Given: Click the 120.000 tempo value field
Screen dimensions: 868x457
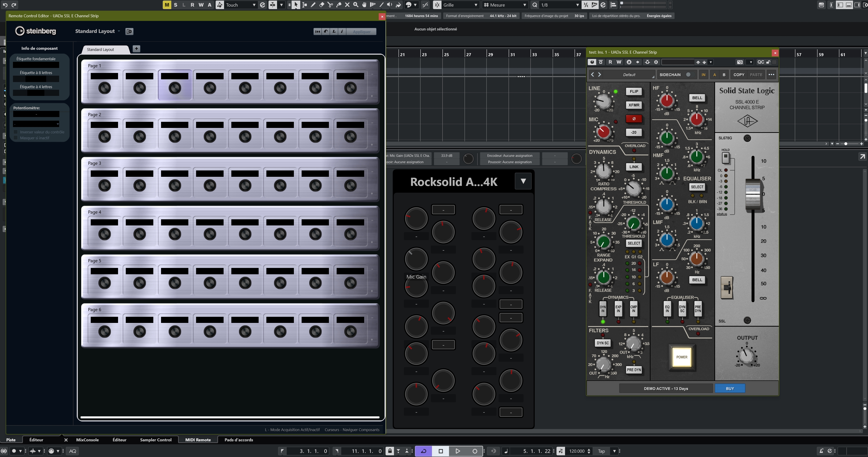Looking at the screenshot, I should 577,451.
